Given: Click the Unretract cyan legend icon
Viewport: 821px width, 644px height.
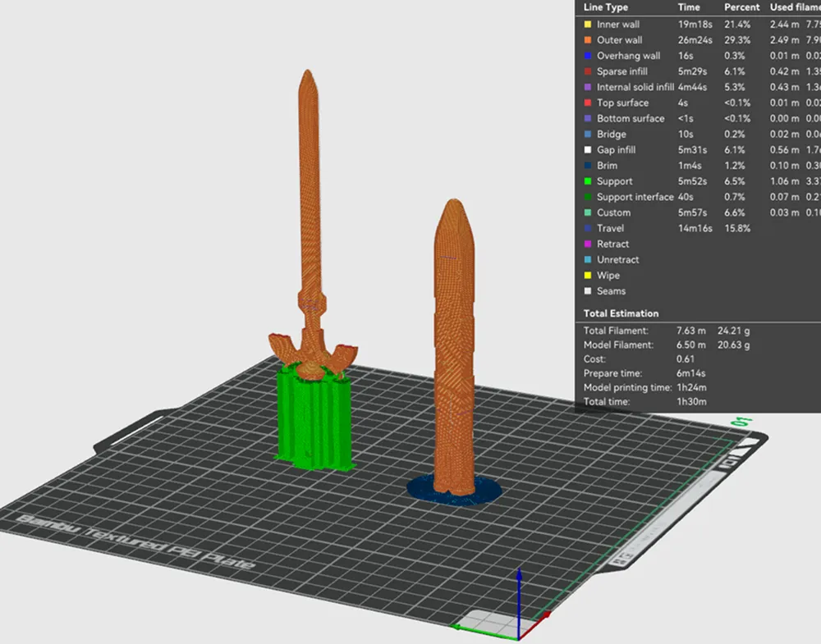Looking at the screenshot, I should coord(586,259).
